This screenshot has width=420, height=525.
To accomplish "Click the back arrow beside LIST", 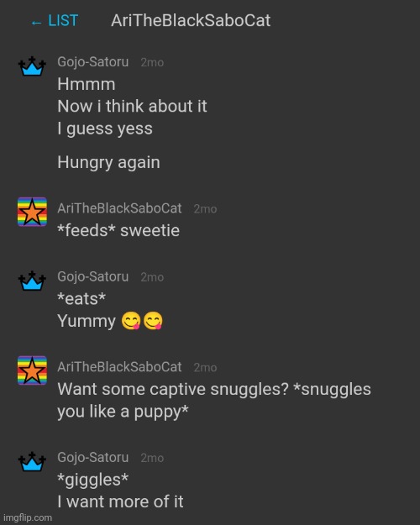I will pos(36,23).
